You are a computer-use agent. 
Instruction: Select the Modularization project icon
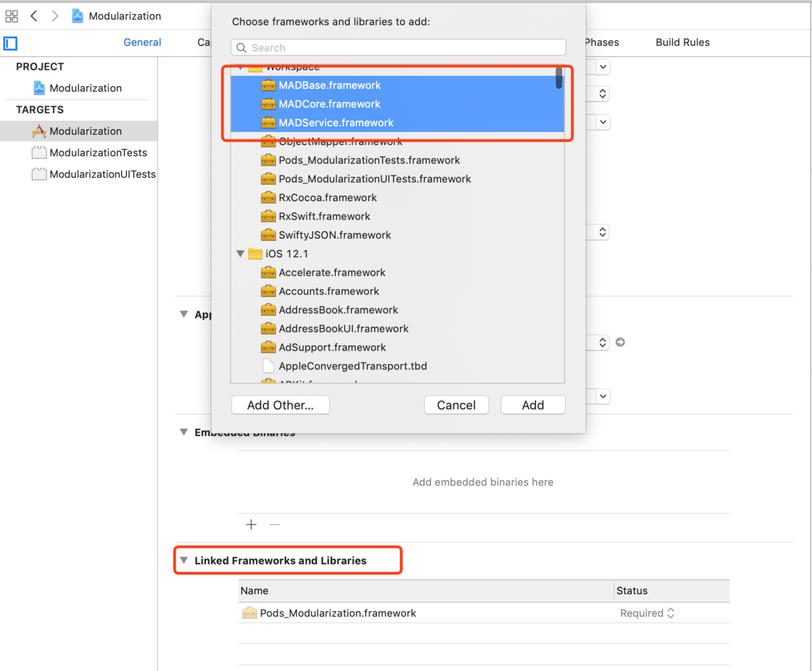coord(39,88)
